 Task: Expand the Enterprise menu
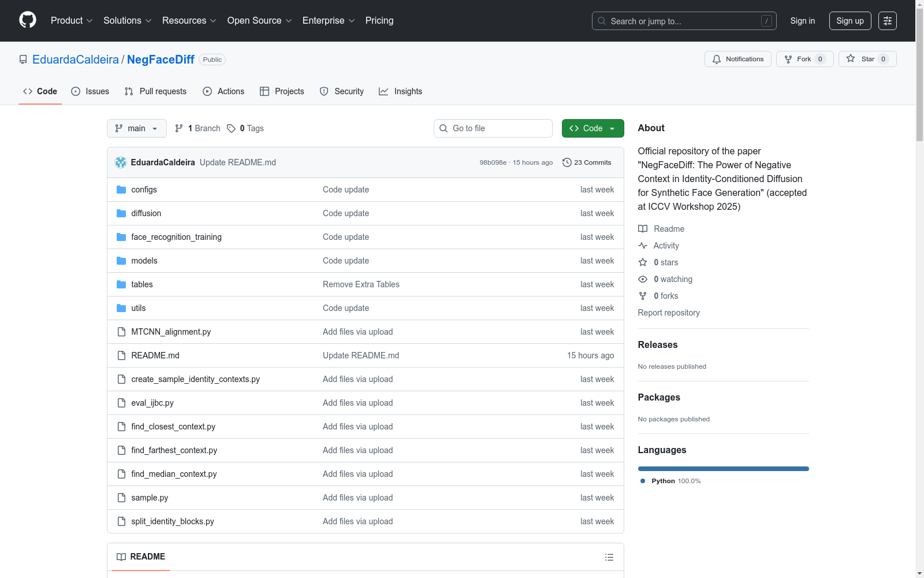pos(329,20)
